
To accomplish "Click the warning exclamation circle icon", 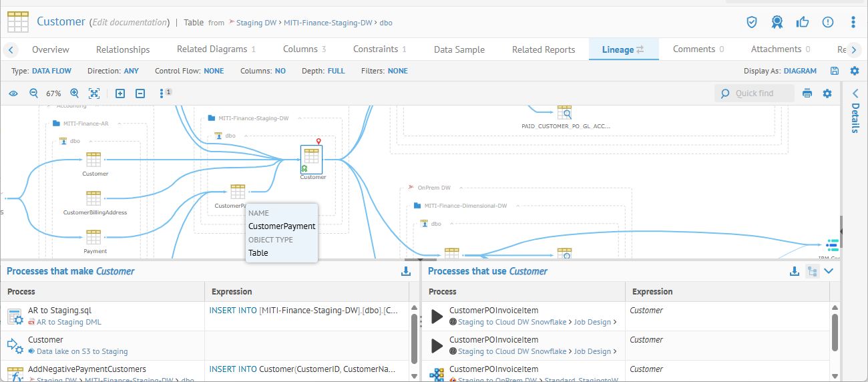I will [828, 22].
